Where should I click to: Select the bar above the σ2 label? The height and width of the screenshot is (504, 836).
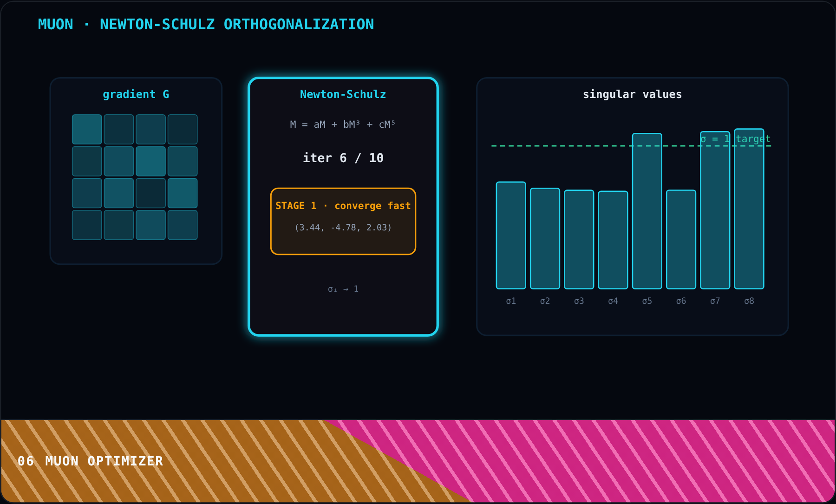pyautogui.click(x=545, y=238)
